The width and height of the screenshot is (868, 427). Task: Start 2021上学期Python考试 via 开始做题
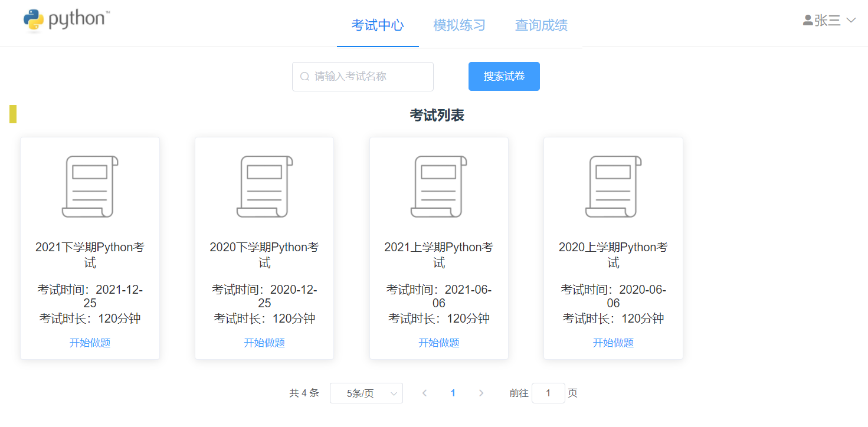tap(439, 343)
